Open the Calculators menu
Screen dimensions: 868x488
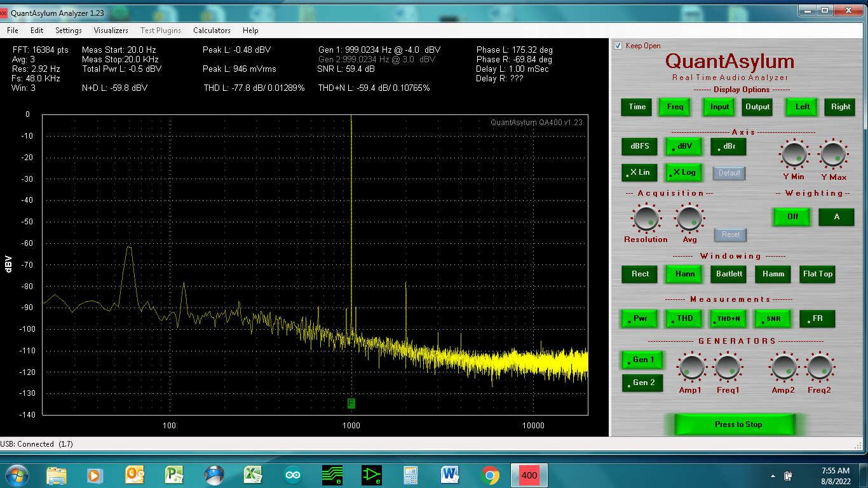click(212, 30)
